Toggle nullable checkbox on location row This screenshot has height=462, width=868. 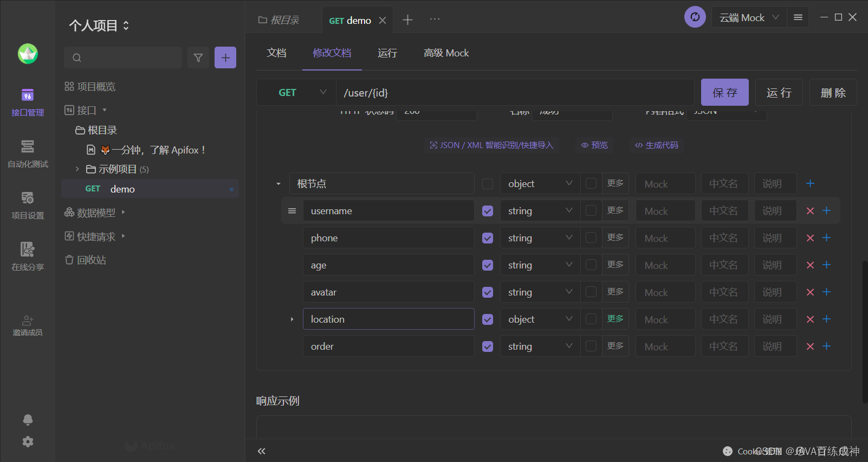pyautogui.click(x=591, y=319)
